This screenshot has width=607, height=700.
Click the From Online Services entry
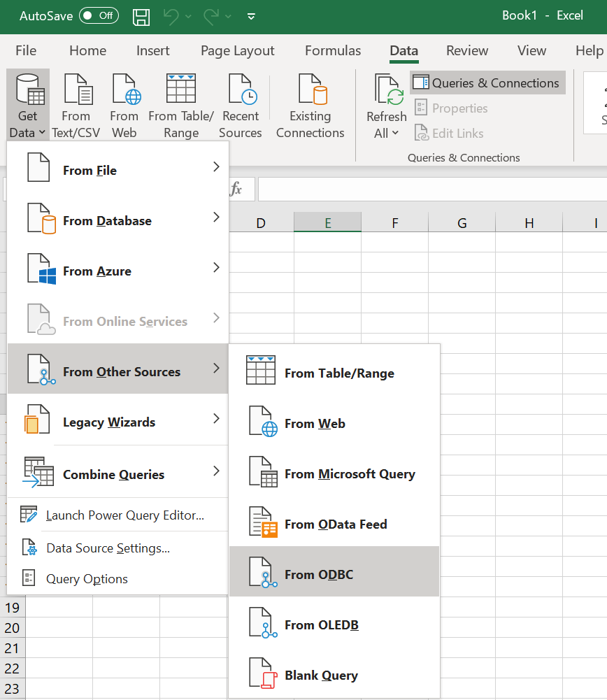click(x=117, y=319)
